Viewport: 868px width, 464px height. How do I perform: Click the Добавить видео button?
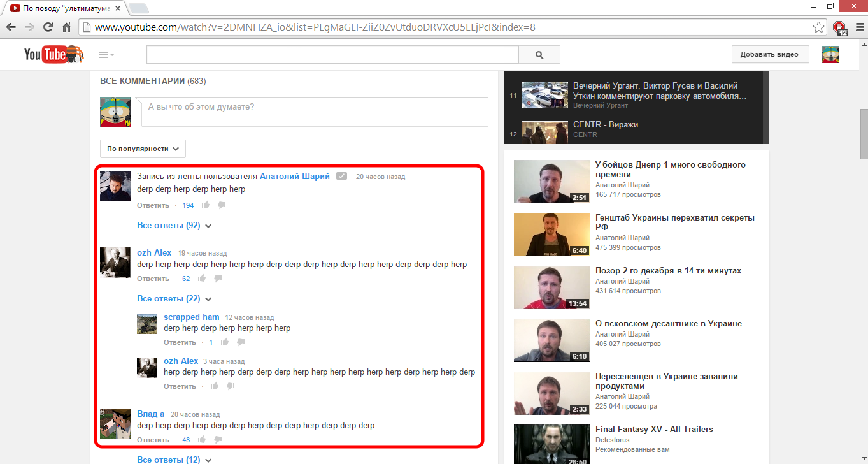(x=769, y=55)
